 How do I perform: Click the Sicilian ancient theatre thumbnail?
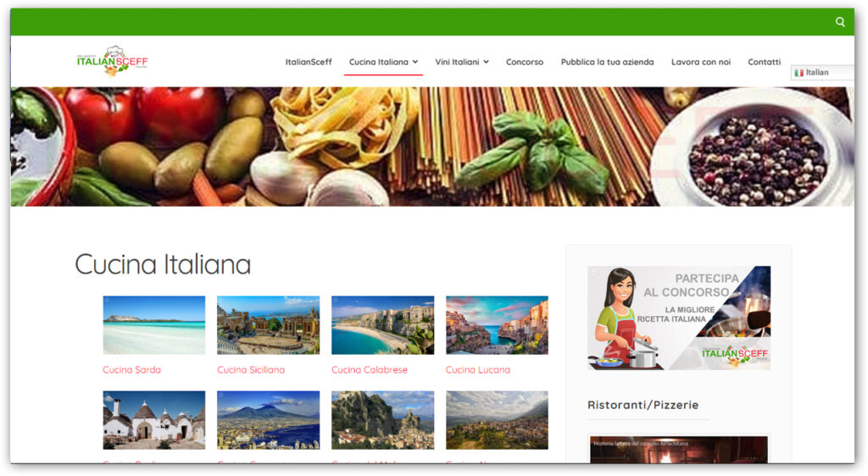(x=269, y=325)
